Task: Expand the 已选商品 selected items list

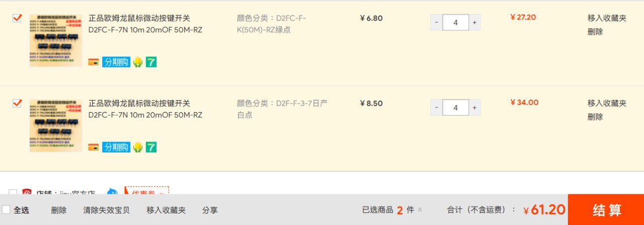Action: 420,210
